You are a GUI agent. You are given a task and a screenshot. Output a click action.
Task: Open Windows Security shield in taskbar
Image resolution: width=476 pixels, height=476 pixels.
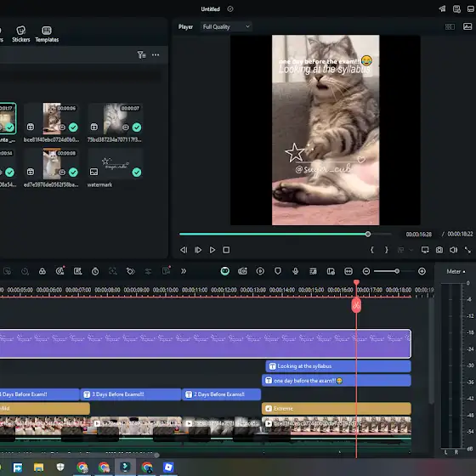tap(60, 467)
